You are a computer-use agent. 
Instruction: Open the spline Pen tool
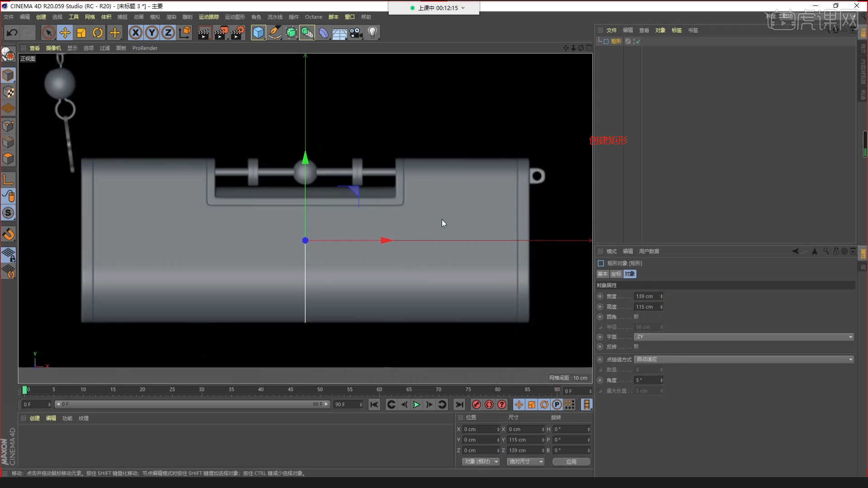[275, 33]
